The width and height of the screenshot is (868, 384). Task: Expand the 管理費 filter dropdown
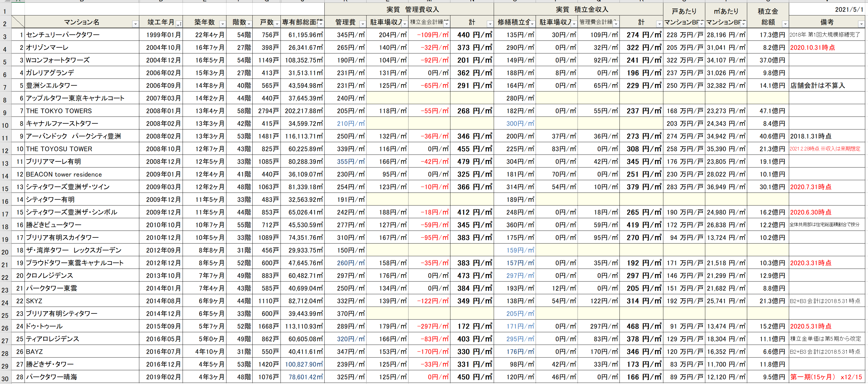[x=363, y=24]
